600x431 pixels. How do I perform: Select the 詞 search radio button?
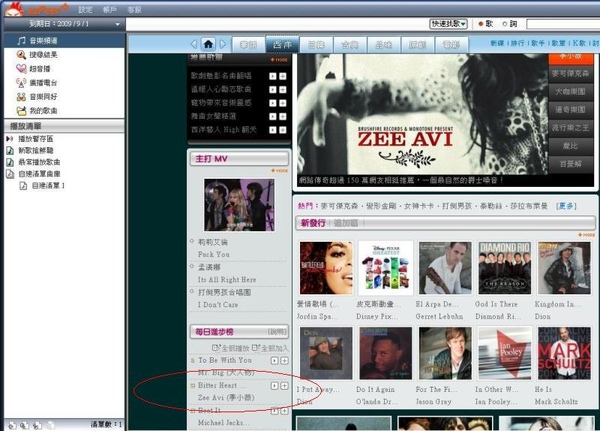tap(505, 24)
